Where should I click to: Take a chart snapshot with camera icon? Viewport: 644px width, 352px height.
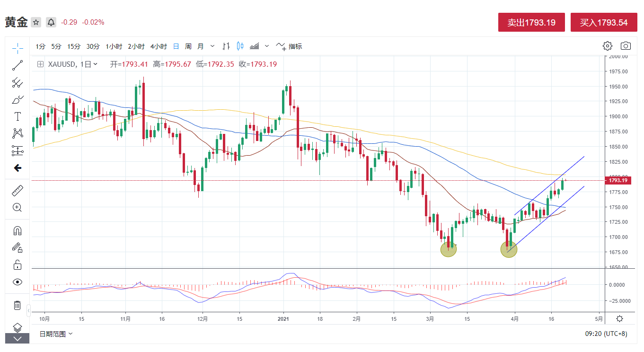(x=626, y=46)
